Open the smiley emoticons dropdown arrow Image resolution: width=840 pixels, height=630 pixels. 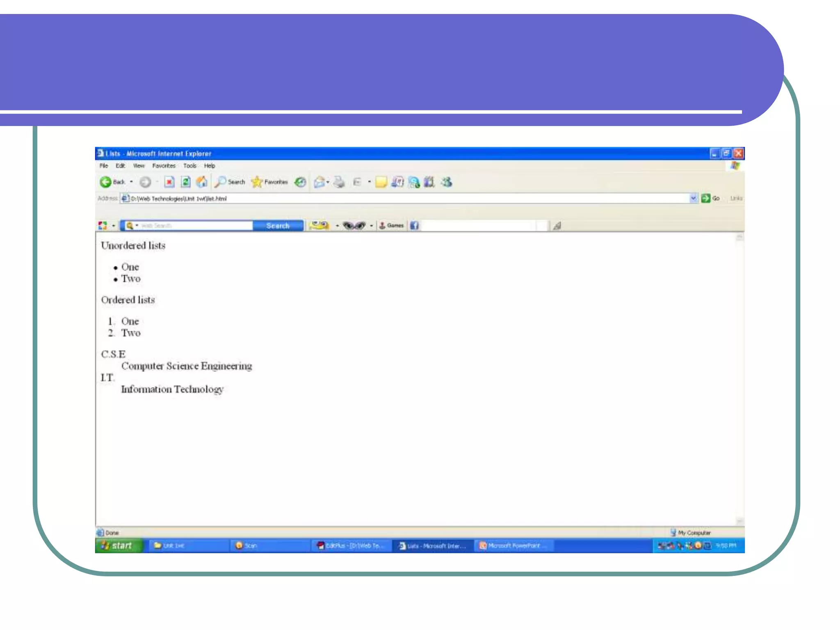pyautogui.click(x=337, y=226)
